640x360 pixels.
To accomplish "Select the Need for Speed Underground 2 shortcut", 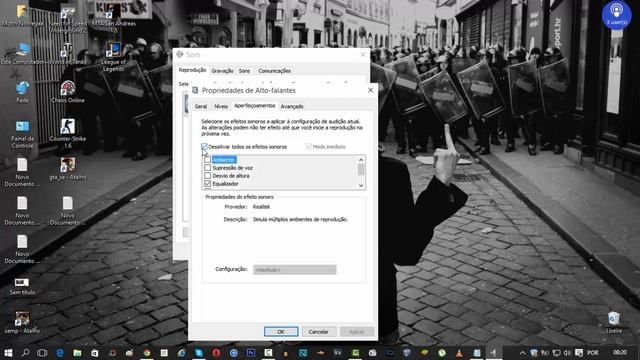I will (68, 19).
